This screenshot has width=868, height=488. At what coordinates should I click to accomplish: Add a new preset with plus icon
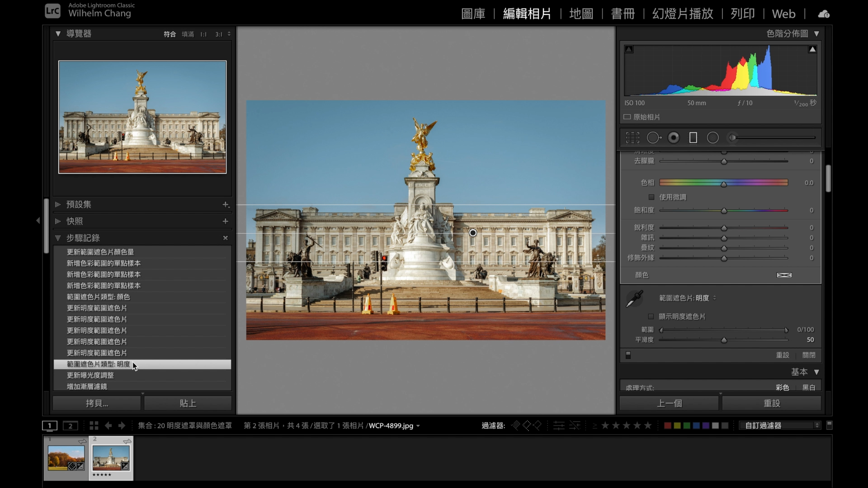(x=226, y=205)
